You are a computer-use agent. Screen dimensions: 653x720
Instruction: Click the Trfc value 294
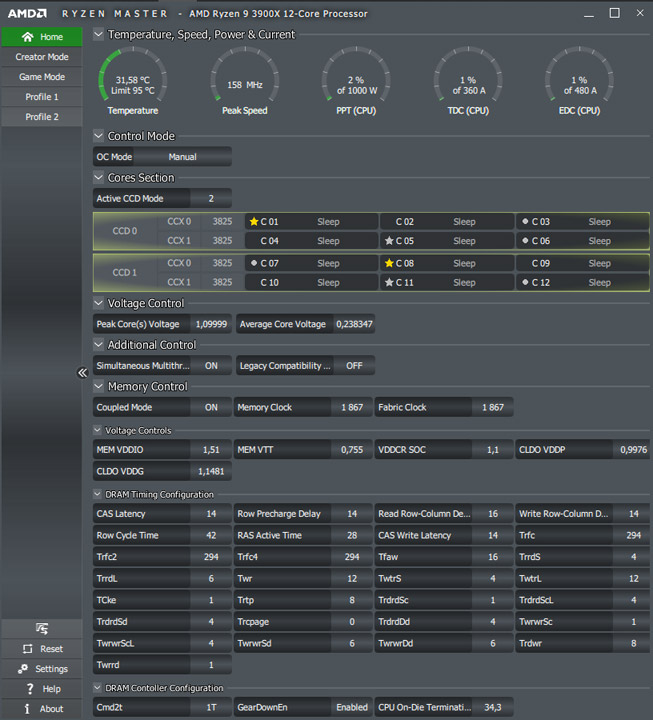coord(633,535)
